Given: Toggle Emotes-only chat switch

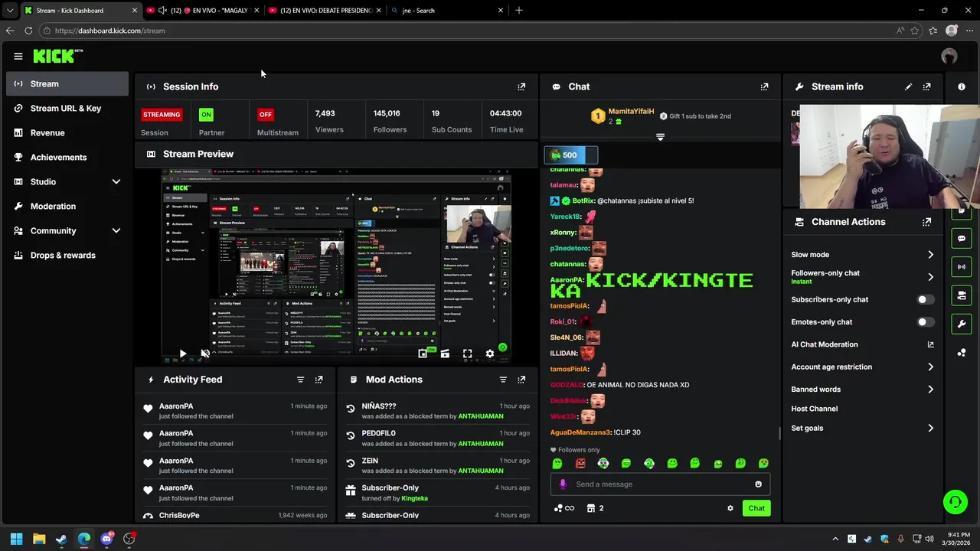Looking at the screenshot, I should pyautogui.click(x=926, y=322).
